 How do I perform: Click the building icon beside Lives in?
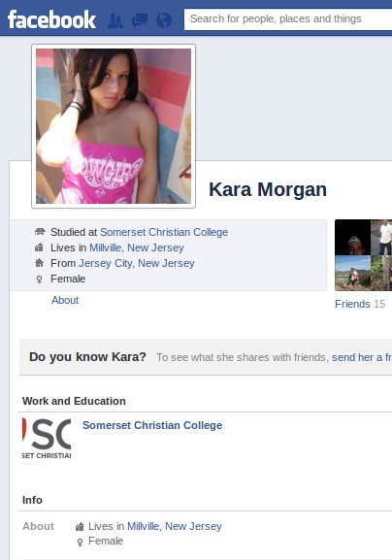(39, 247)
